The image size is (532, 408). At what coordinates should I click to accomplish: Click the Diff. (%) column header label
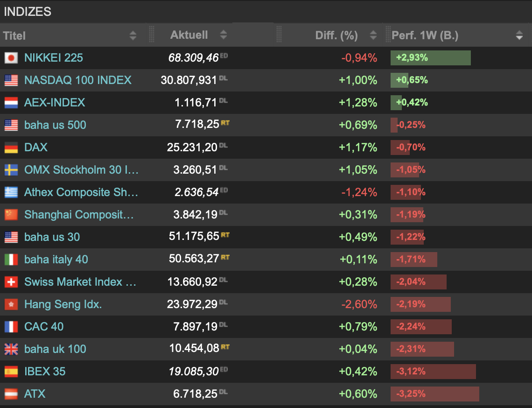(x=336, y=35)
